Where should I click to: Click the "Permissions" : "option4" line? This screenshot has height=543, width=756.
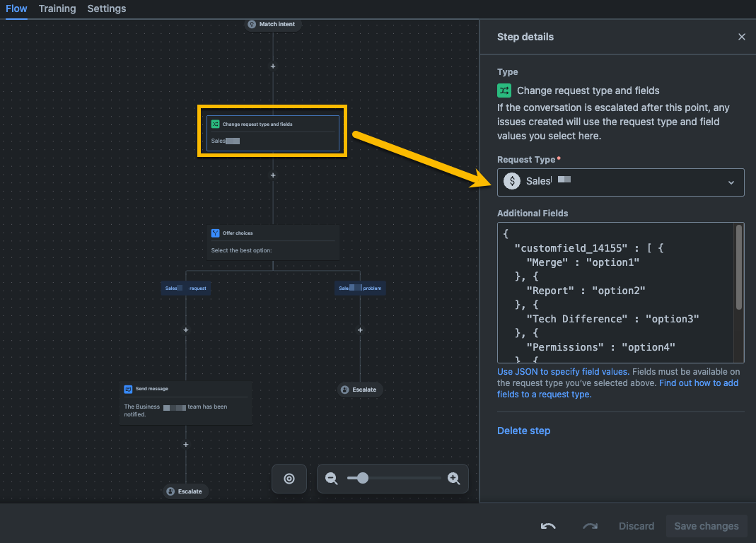[600, 347]
